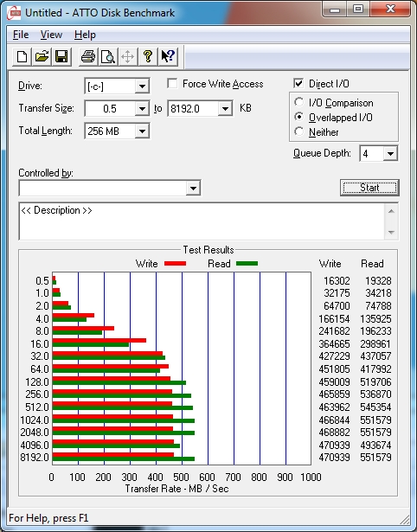The image size is (417, 532).
Task: Open a benchmark file with folder icon
Action: tap(42, 56)
